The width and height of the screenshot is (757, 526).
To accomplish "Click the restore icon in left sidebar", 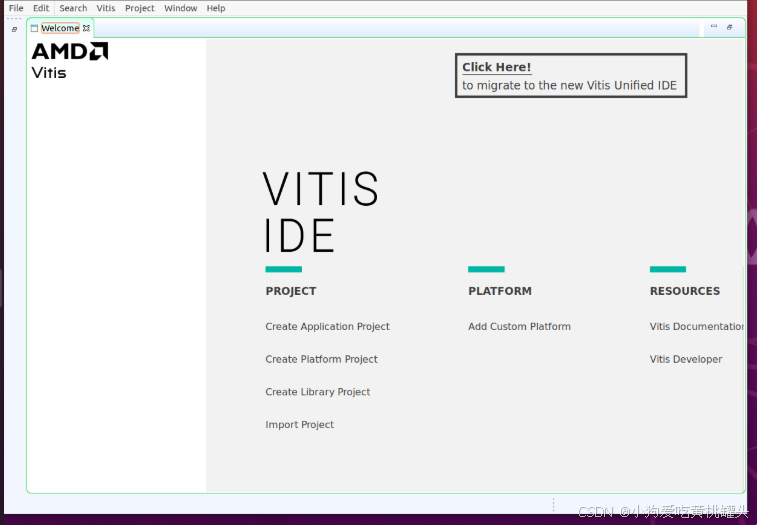I will tap(14, 29).
